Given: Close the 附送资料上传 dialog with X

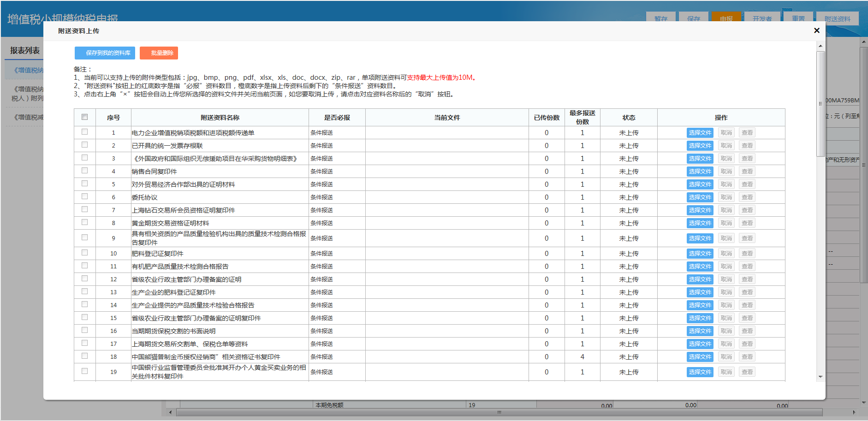Looking at the screenshot, I should [816, 30].
